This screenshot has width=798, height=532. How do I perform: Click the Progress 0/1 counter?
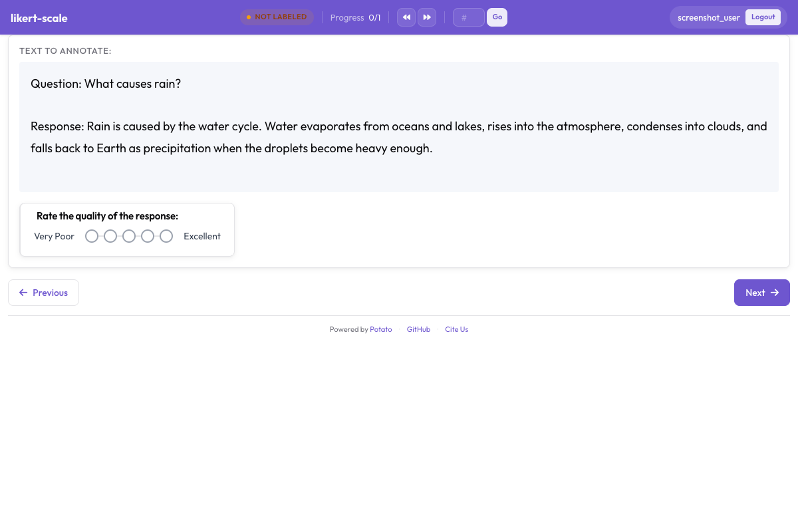coord(355,17)
